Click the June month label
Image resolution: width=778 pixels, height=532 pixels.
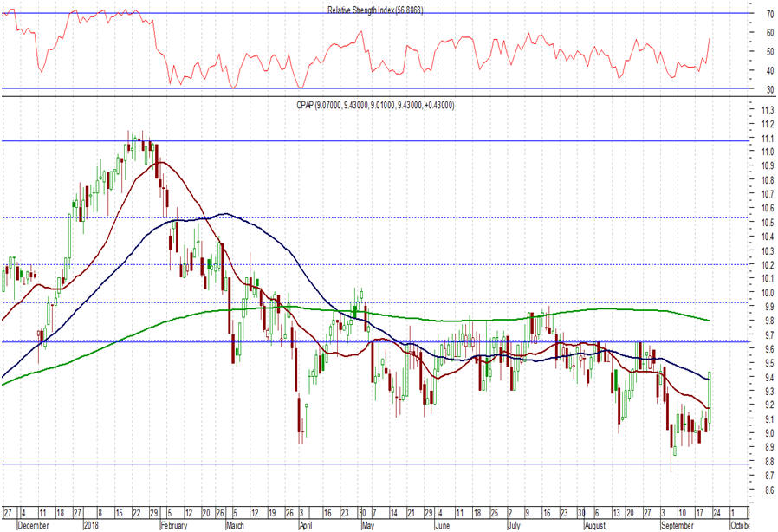[442, 526]
